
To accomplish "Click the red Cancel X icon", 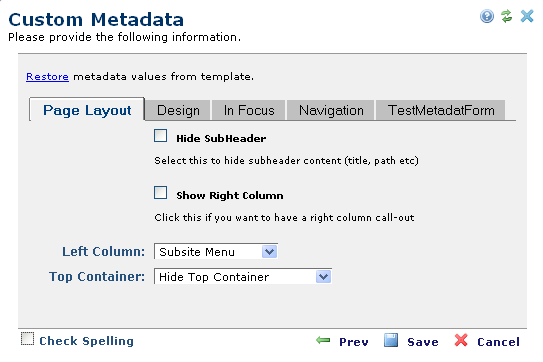I will pyautogui.click(x=461, y=340).
